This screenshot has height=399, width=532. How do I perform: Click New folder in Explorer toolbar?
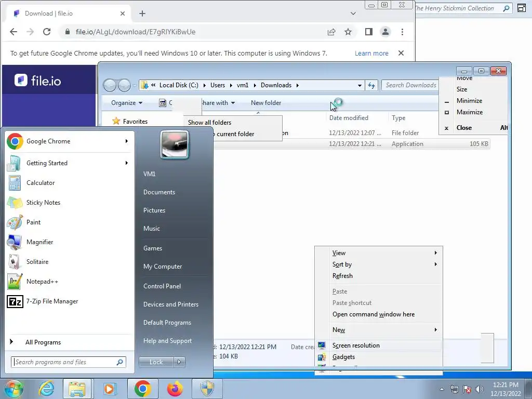pos(266,103)
